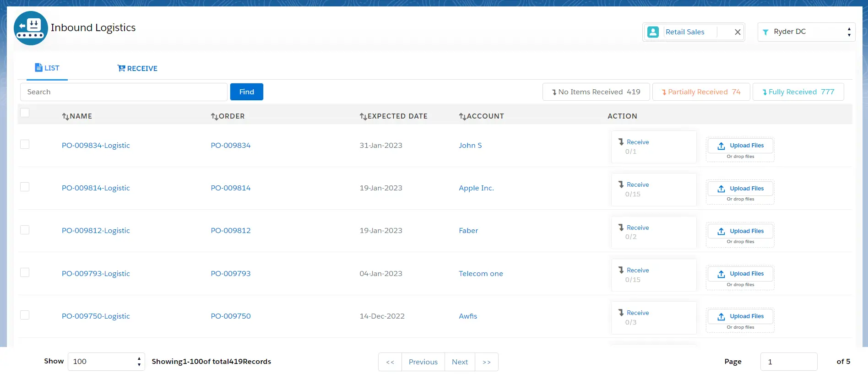Filter by Partially Received 74

(701, 92)
